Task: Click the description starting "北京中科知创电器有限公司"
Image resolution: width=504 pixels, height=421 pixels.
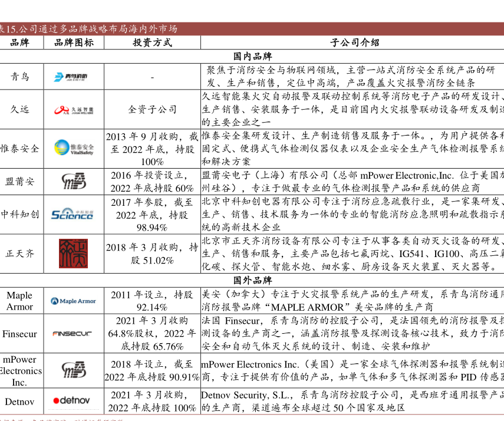Action: click(x=353, y=214)
